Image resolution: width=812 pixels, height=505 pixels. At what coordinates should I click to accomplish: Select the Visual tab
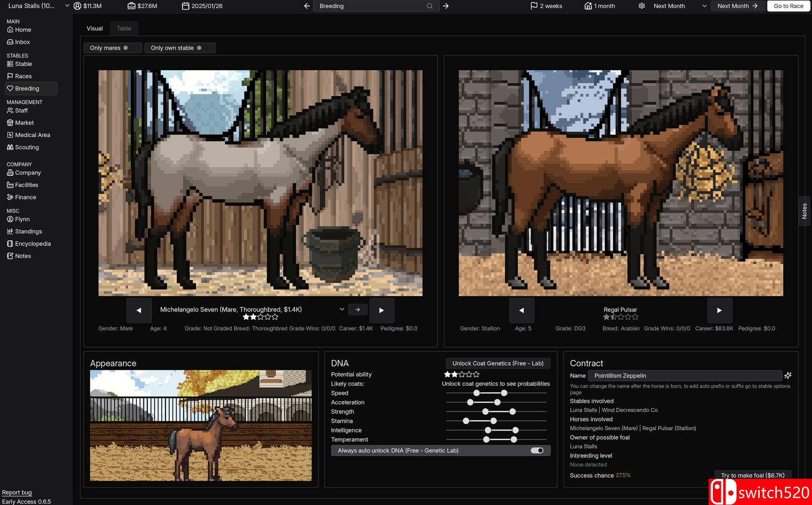click(x=94, y=28)
